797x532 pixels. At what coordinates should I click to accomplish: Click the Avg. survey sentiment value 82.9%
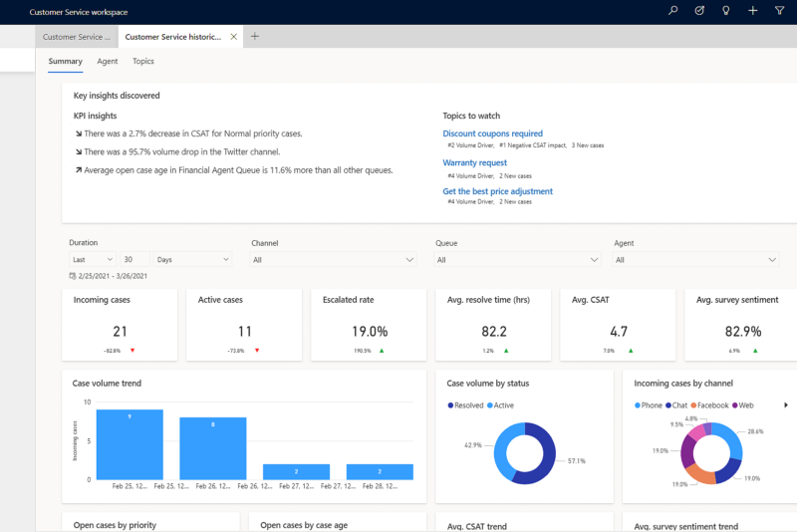pos(743,332)
